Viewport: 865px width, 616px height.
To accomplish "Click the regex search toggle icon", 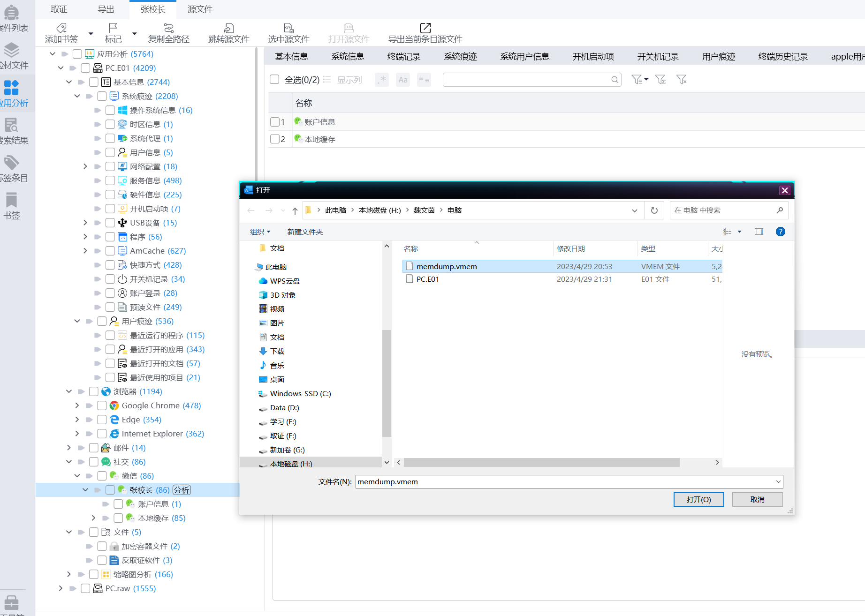I will click(x=382, y=80).
